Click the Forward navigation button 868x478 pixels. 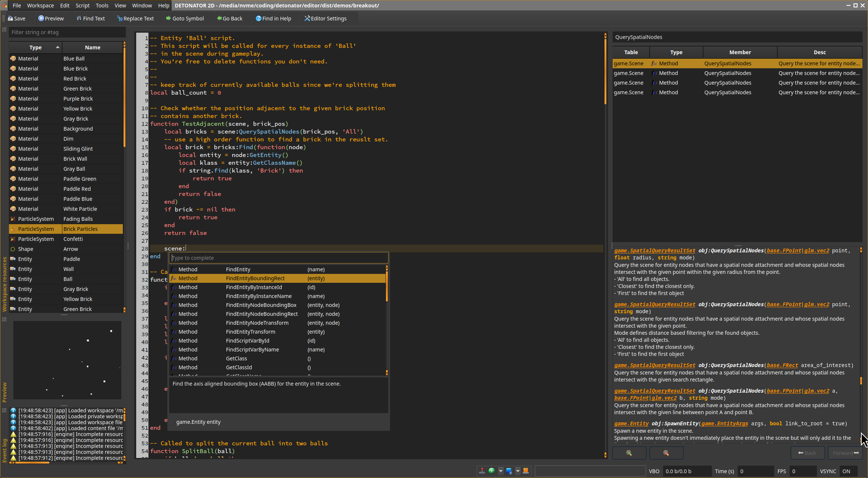click(x=845, y=453)
